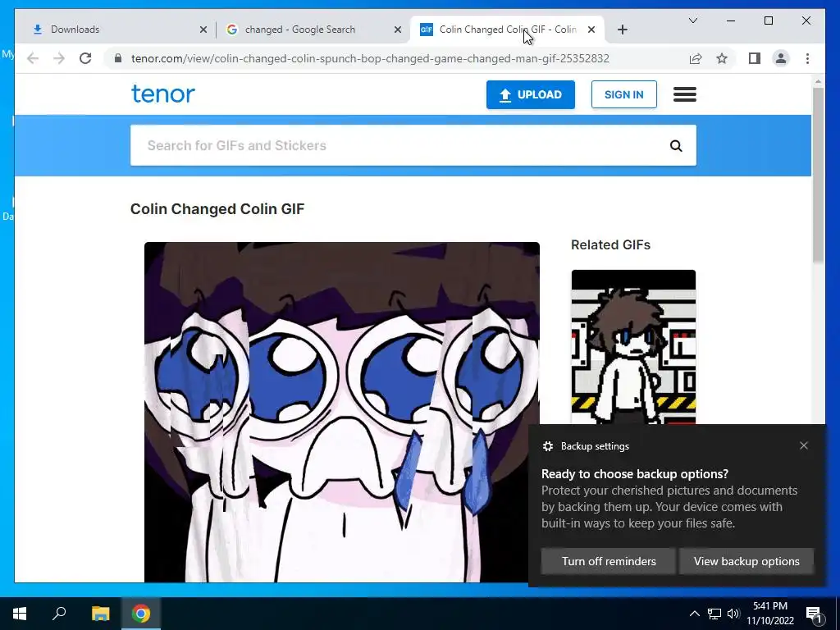Open network status tray icon
Screen dimensions: 840x630
[x=714, y=614]
